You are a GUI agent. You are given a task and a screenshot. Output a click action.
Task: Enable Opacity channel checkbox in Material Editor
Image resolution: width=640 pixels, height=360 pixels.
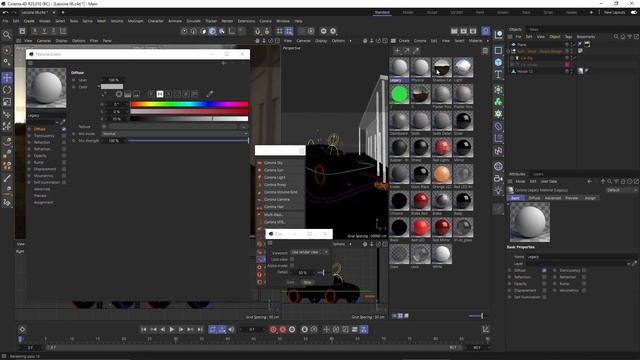coord(64,156)
